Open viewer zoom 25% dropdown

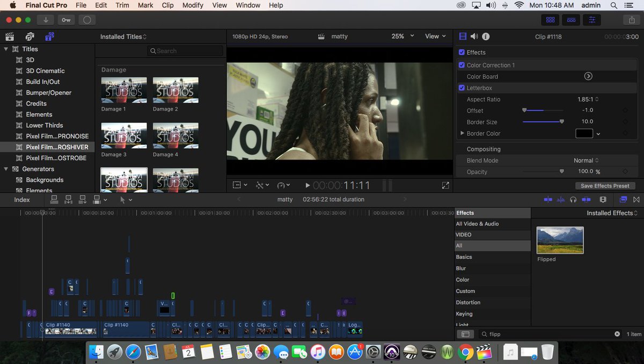[x=403, y=37]
